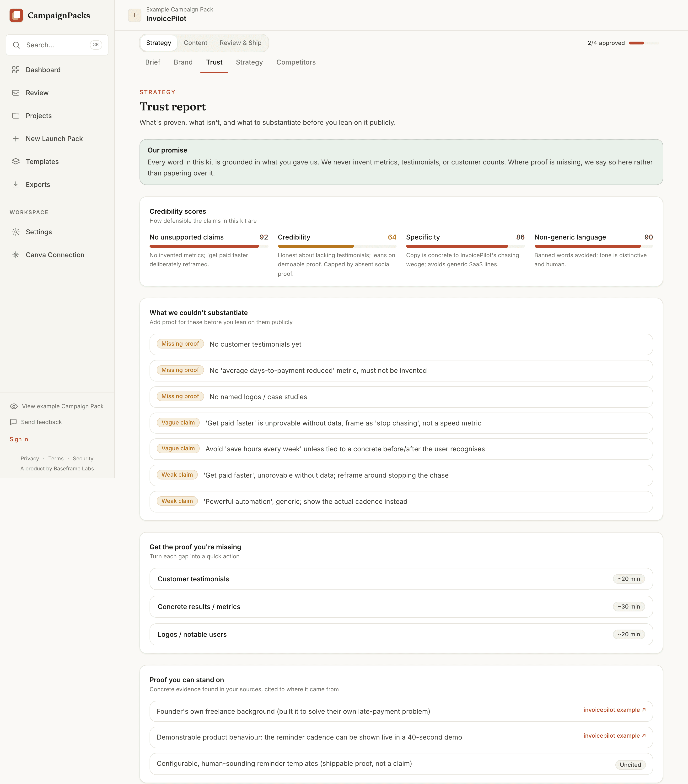
Task: Click the No unsupported claims score bar
Action: click(x=209, y=246)
